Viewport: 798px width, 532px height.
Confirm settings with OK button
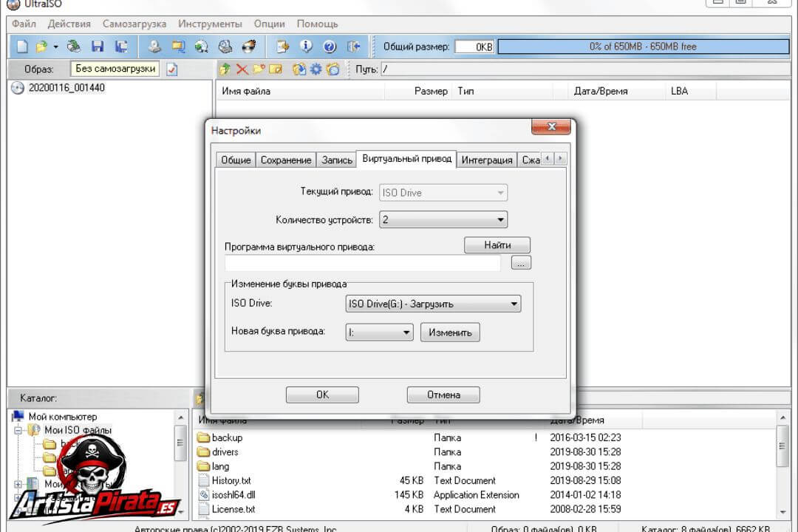tap(322, 395)
